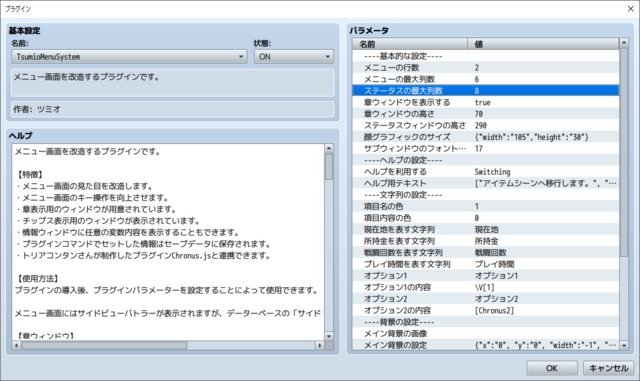Open the plugin name dropdown TsumioMenuSystem
Image resolution: width=640 pixels, height=381 pixels.
tap(129, 57)
